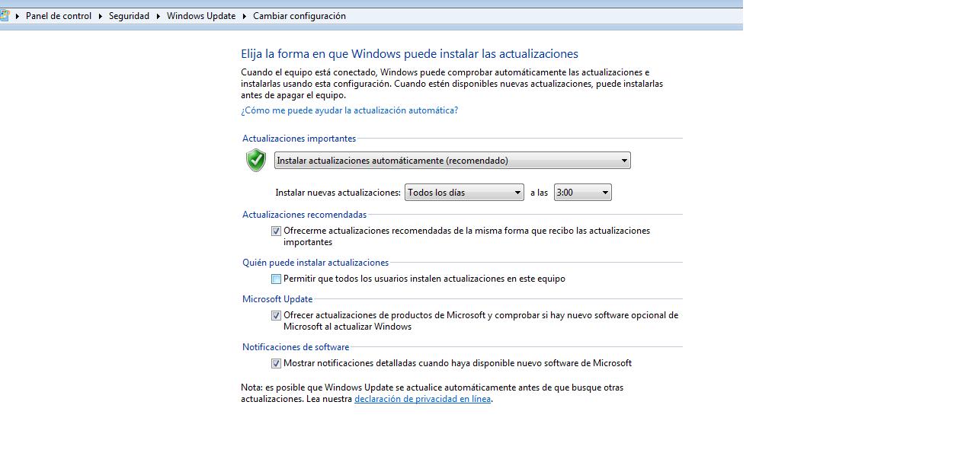The height and width of the screenshot is (472, 980).
Task: Expand breadcrumb arrow after Seguridad
Action: point(158,16)
